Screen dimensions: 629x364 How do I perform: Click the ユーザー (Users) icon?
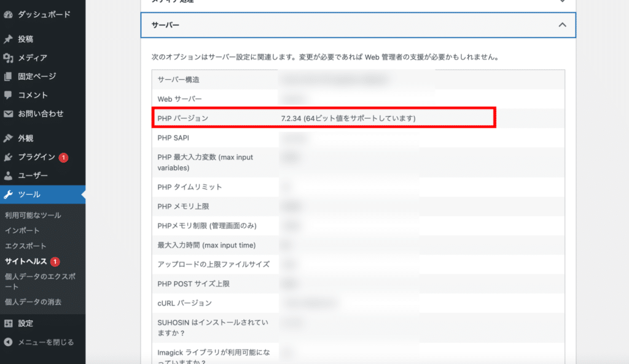(8, 176)
